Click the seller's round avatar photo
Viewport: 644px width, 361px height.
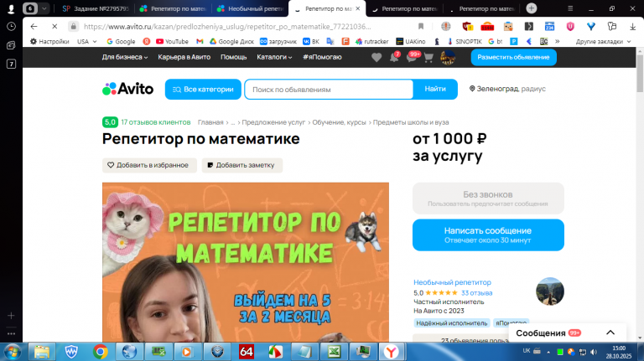point(549,291)
